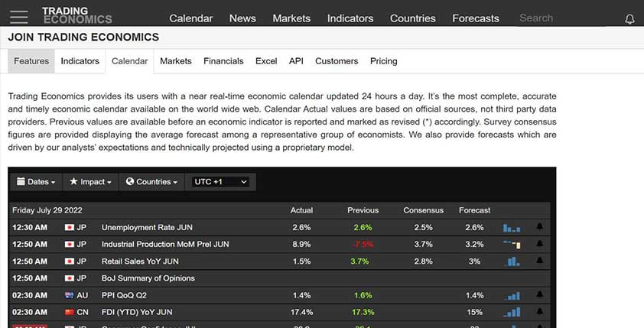Open Markets in the top navigation
Image resolution: width=644 pixels, height=328 pixels.
tap(291, 18)
